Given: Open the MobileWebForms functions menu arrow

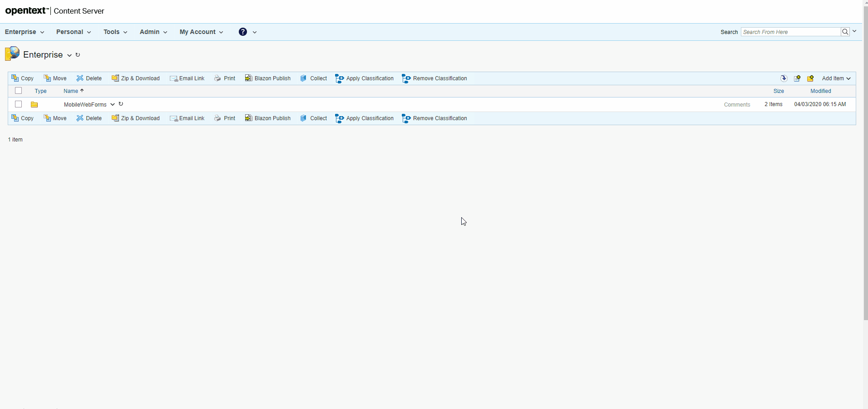Looking at the screenshot, I should pyautogui.click(x=113, y=104).
